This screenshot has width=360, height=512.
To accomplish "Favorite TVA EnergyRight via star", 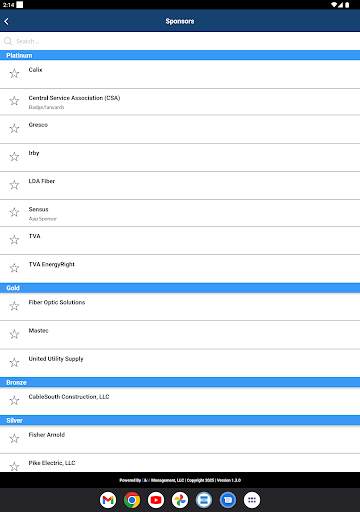I will pos(14,268).
